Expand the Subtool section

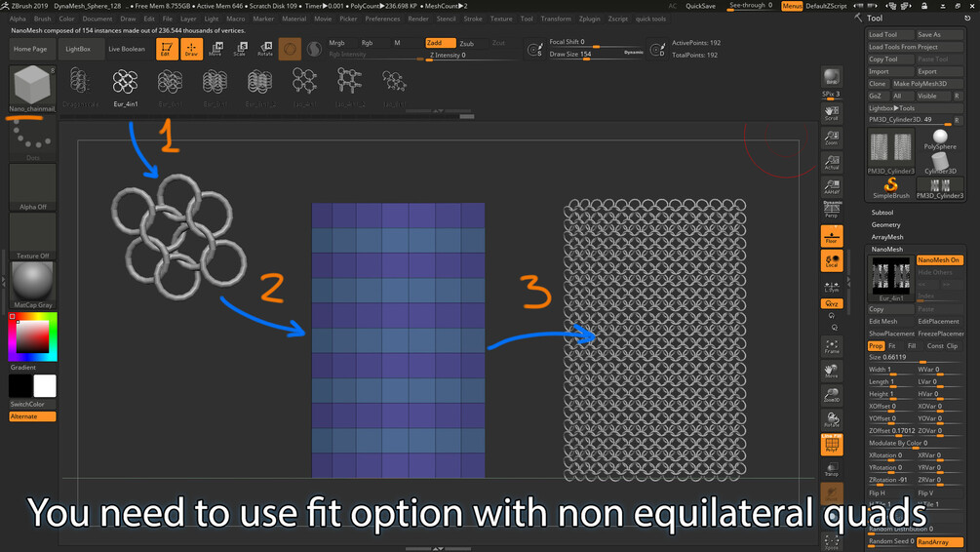(x=882, y=213)
